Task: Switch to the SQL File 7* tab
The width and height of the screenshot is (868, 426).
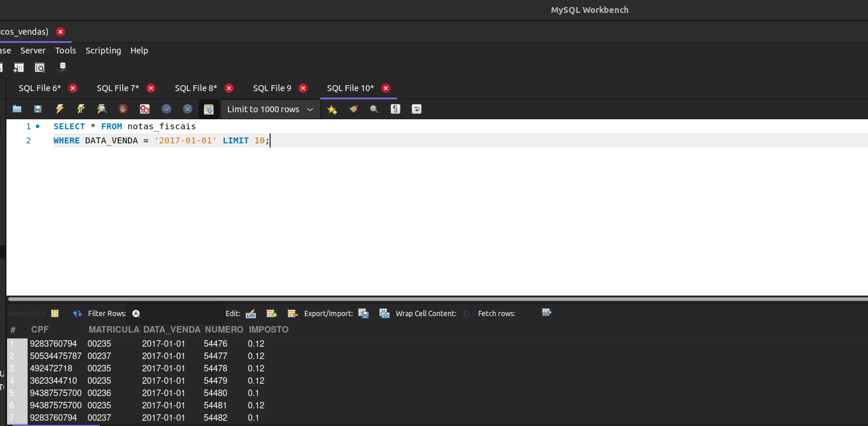Action: click(117, 88)
